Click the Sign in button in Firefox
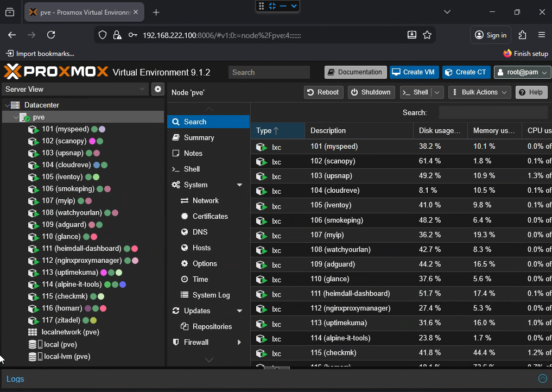The width and height of the screenshot is (552, 392). click(x=491, y=35)
